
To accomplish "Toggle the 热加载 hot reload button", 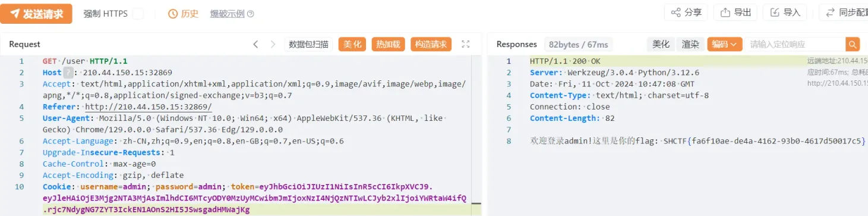I will coord(388,44).
